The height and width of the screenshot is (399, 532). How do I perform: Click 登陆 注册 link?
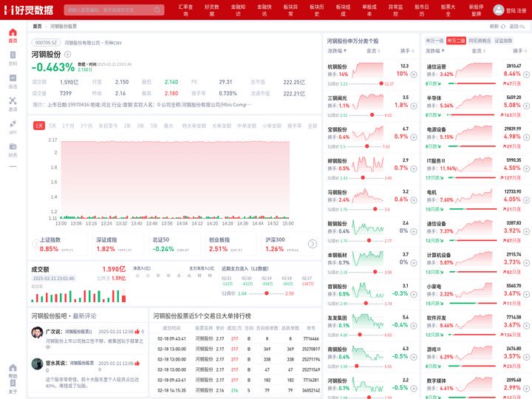pos(516,10)
